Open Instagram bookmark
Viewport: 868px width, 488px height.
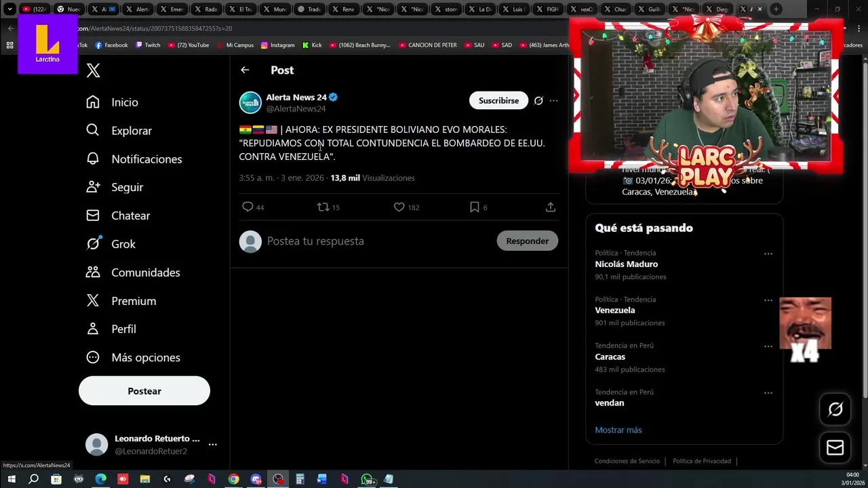coord(277,45)
